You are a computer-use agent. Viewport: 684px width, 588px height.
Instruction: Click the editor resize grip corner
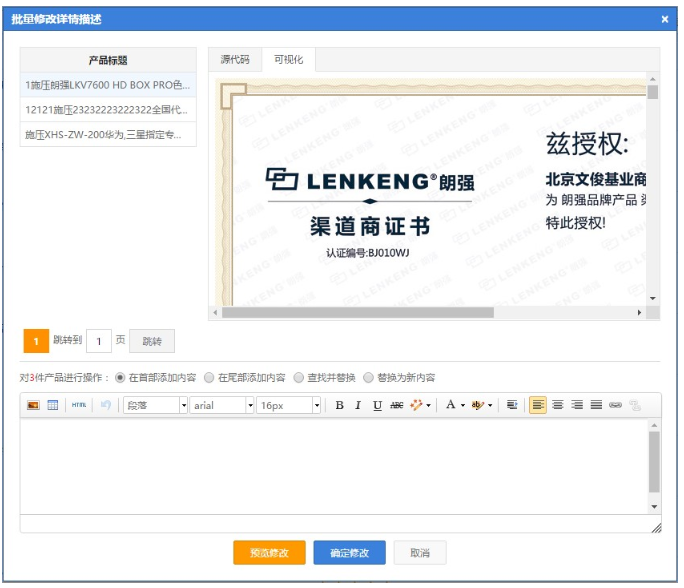tap(656, 528)
